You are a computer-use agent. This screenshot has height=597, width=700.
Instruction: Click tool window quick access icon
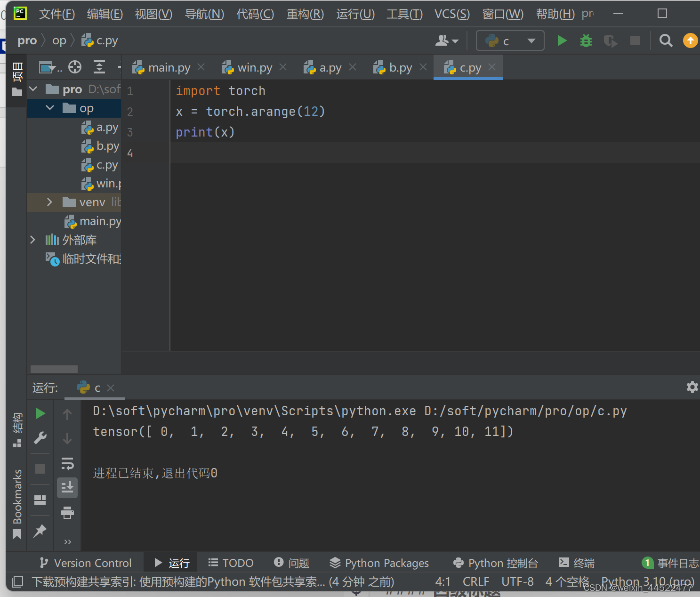(17, 582)
